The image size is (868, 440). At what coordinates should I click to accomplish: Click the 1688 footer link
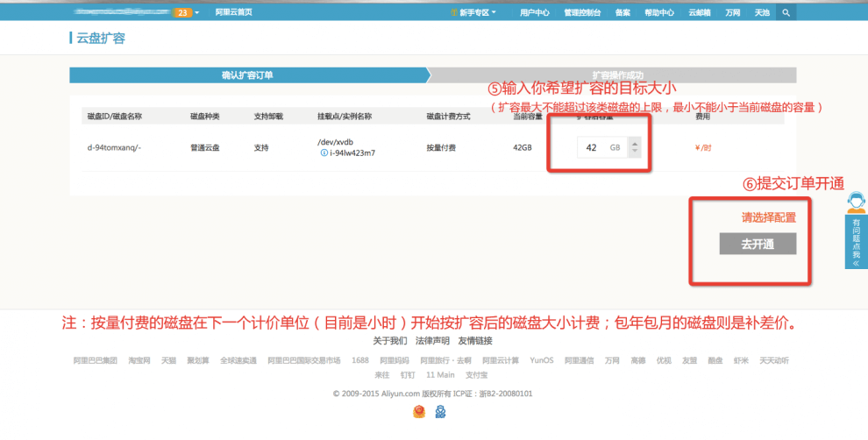click(x=360, y=361)
